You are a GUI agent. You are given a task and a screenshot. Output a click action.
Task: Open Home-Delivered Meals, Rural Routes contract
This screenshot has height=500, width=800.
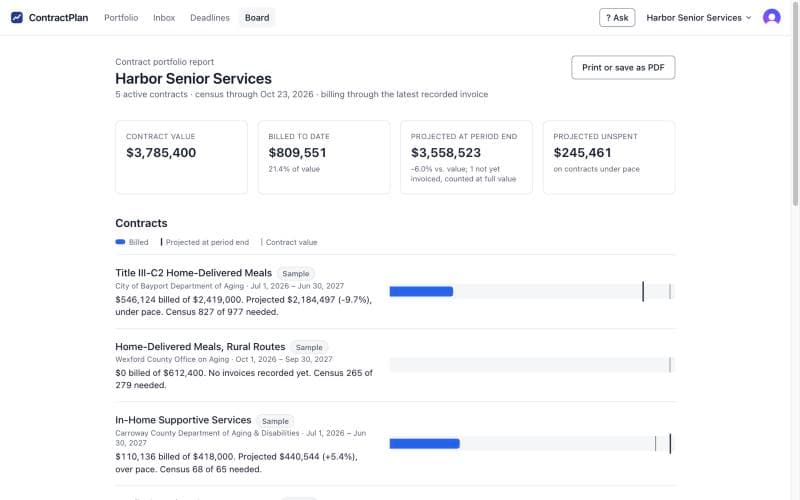coord(200,346)
